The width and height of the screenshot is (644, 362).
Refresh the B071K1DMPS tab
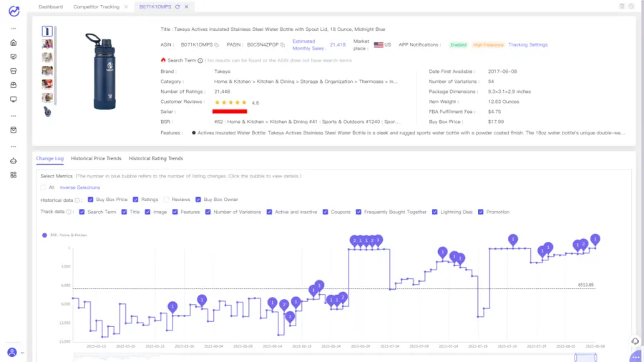pos(177,6)
